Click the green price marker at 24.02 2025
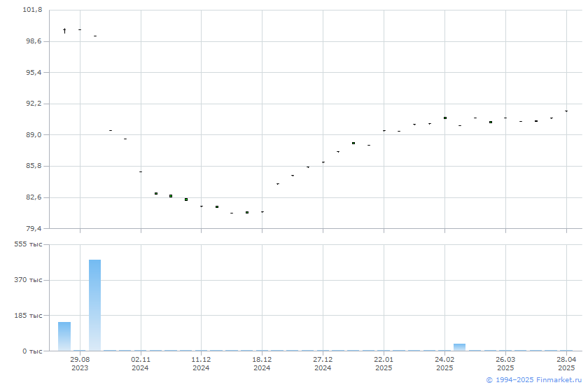Screen dimensions: 588x385 coord(445,118)
